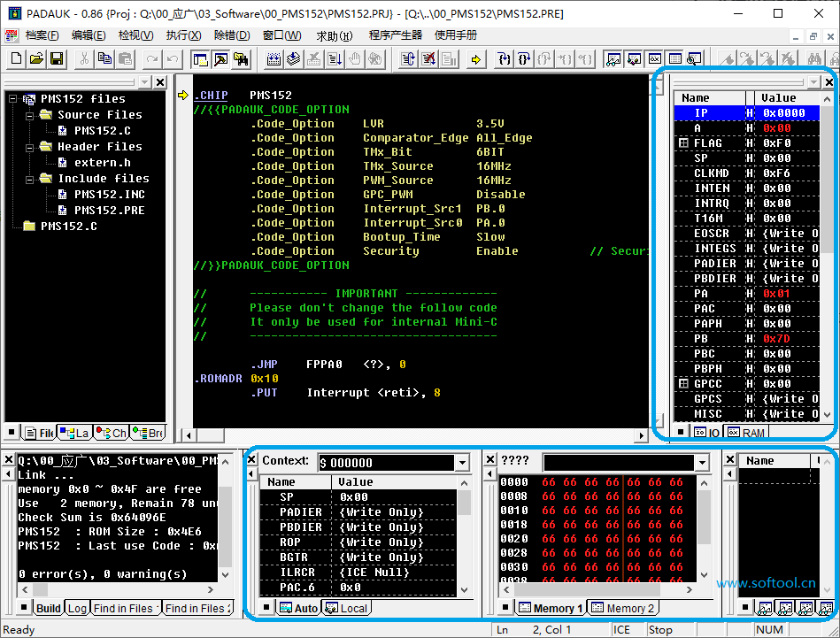The width and height of the screenshot is (840, 638).
Task: Click the New file toolbar icon
Action: click(x=16, y=59)
